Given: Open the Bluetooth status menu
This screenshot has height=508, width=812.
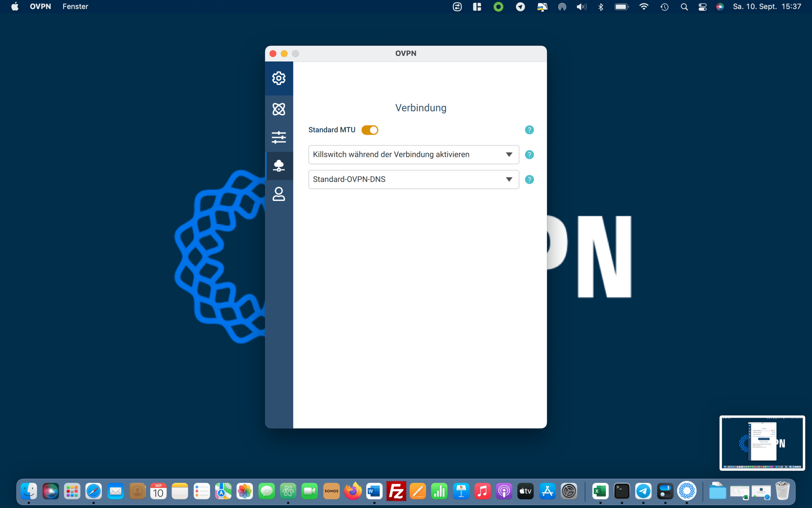Looking at the screenshot, I should tap(601, 7).
